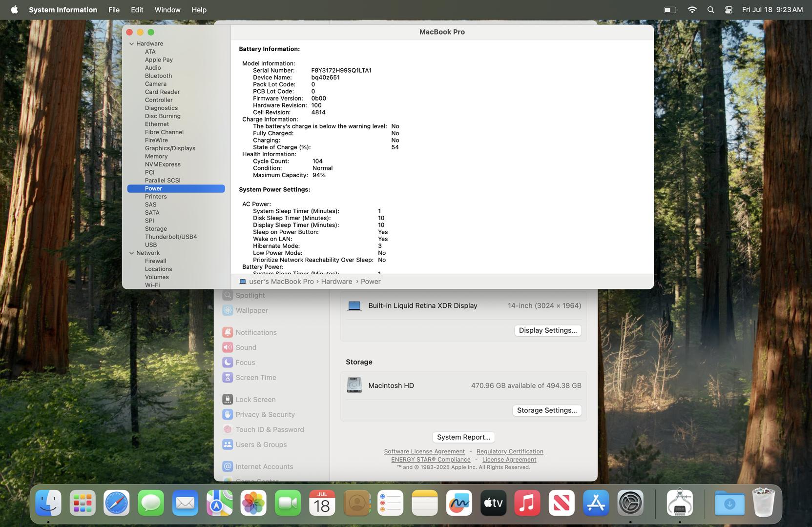812x527 pixels.
Task: Open Calendar showing Jul 18
Action: point(322,503)
